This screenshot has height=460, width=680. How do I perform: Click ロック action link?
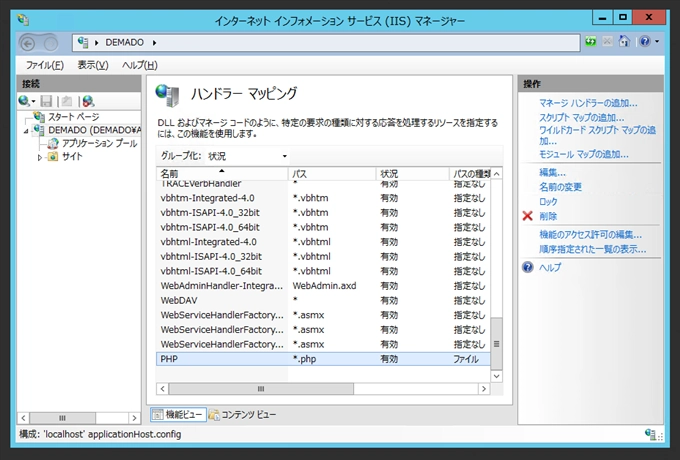coord(548,202)
